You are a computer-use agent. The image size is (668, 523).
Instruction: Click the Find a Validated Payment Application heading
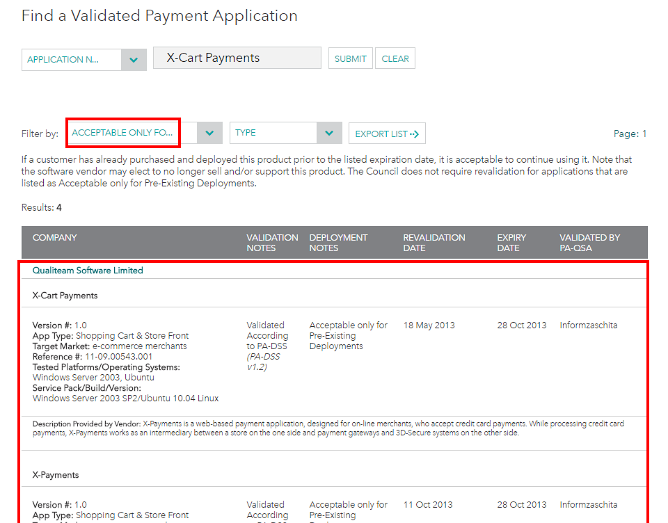[x=159, y=16]
